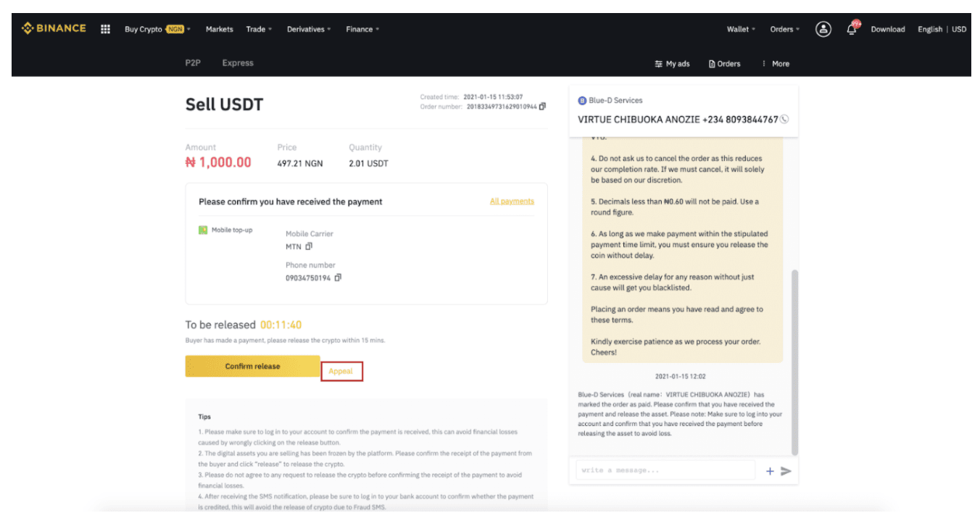Screen dimensions: 980x526
Task: Select the 00:11:40 countdown timer
Action: click(281, 325)
